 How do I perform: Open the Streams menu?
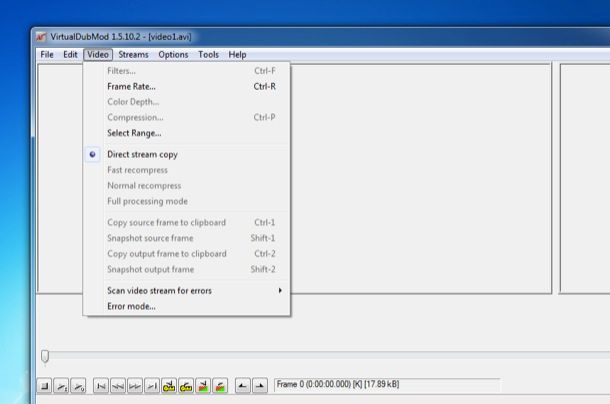pyautogui.click(x=133, y=54)
